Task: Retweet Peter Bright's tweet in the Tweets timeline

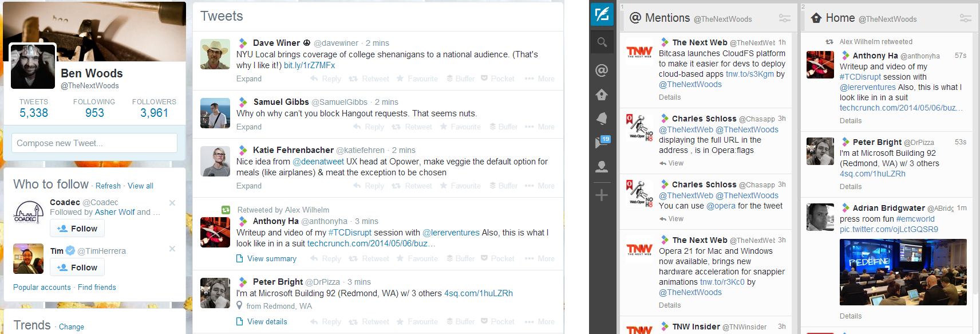Action: click(369, 321)
